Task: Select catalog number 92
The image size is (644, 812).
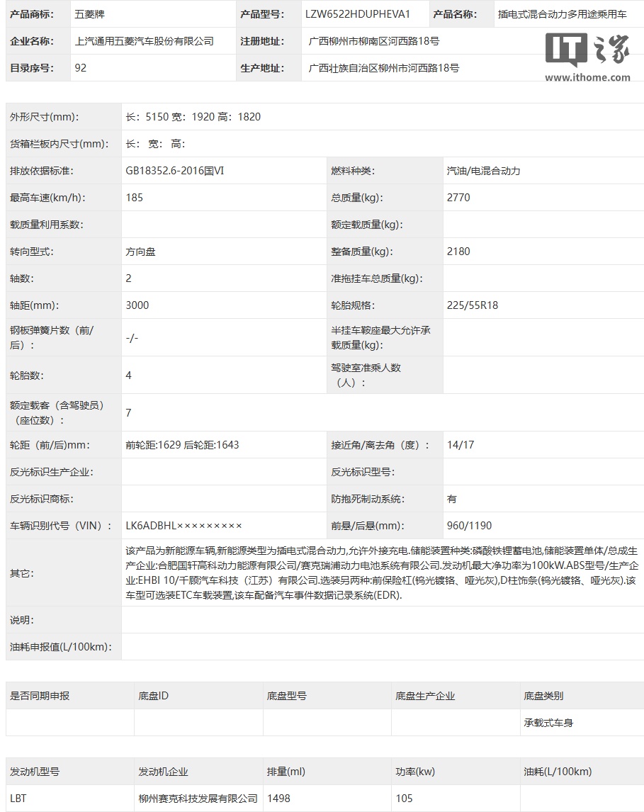Action: point(80,68)
